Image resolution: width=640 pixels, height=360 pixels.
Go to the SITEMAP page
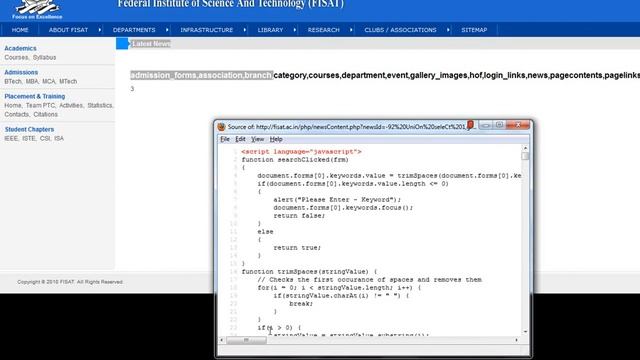(474, 30)
